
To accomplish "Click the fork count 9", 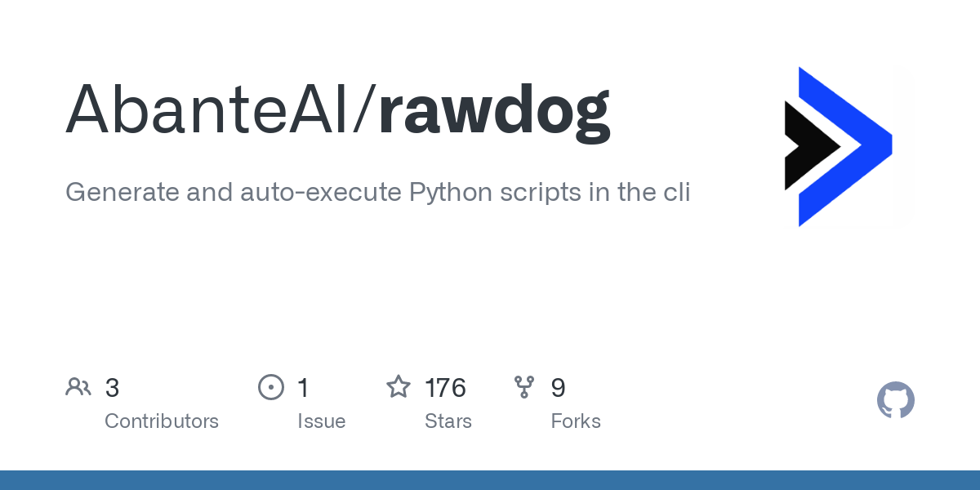I will [559, 387].
